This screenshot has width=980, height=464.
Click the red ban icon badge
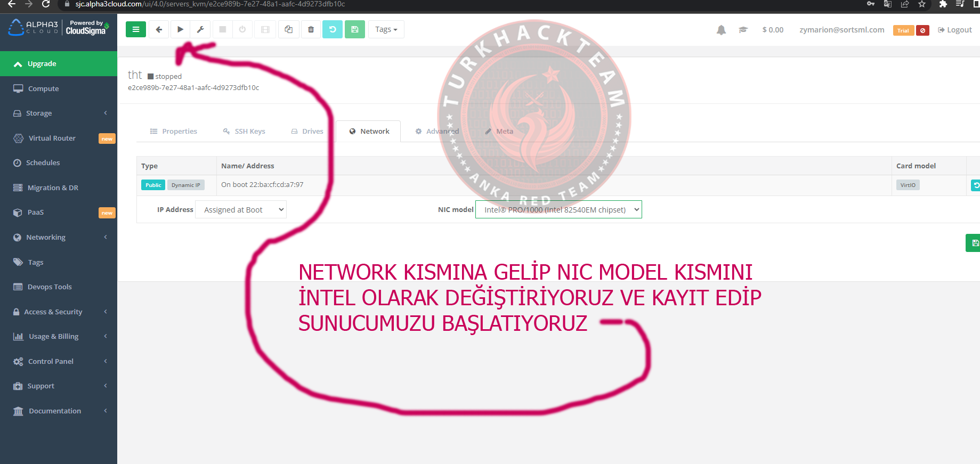pyautogui.click(x=922, y=30)
